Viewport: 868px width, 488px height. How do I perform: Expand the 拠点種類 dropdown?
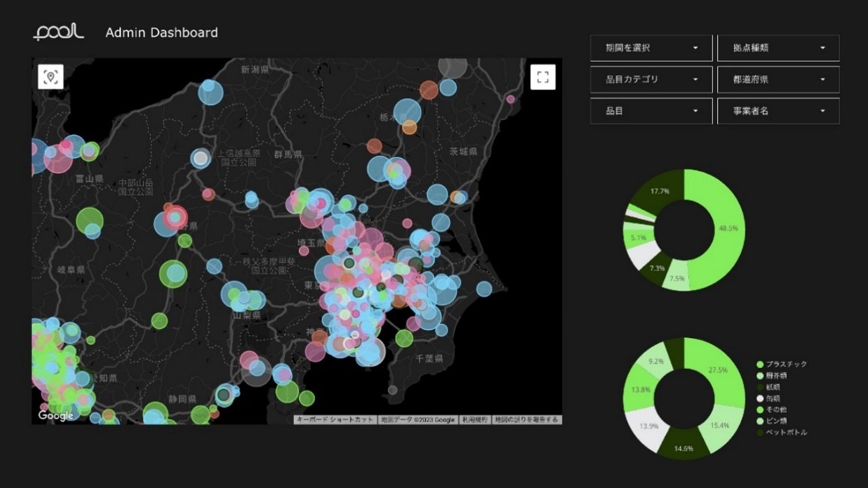point(778,48)
